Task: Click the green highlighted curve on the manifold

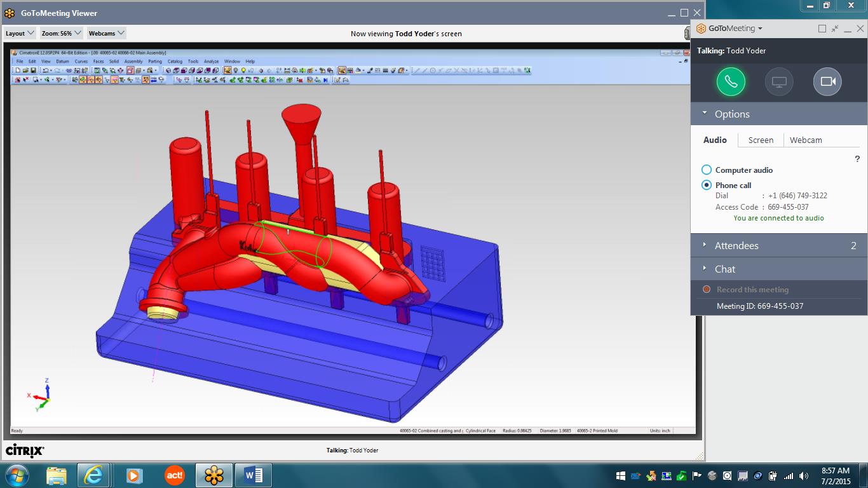Action: coord(294,245)
